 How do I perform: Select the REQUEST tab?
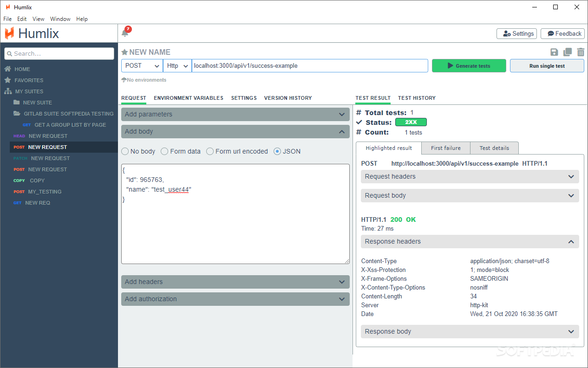tap(134, 98)
